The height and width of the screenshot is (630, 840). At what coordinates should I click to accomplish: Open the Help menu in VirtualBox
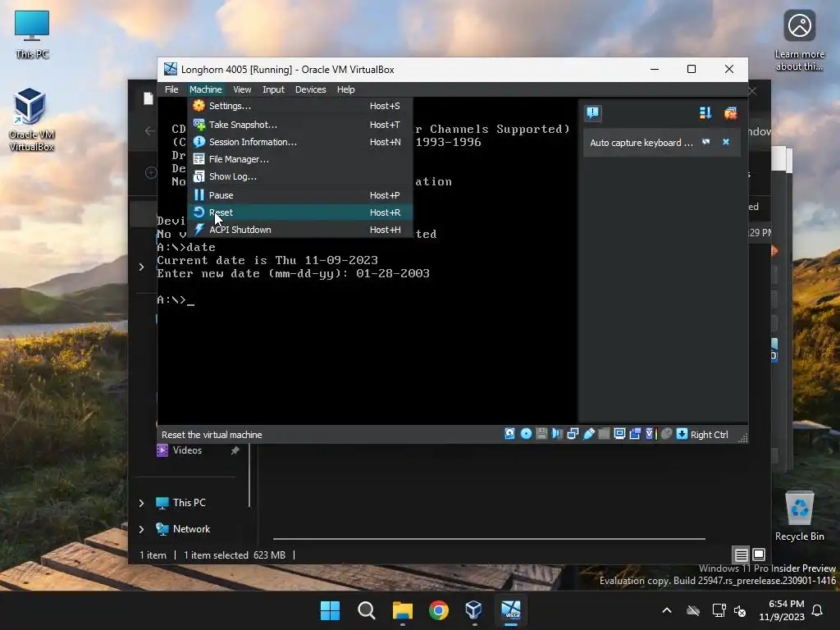(x=345, y=89)
